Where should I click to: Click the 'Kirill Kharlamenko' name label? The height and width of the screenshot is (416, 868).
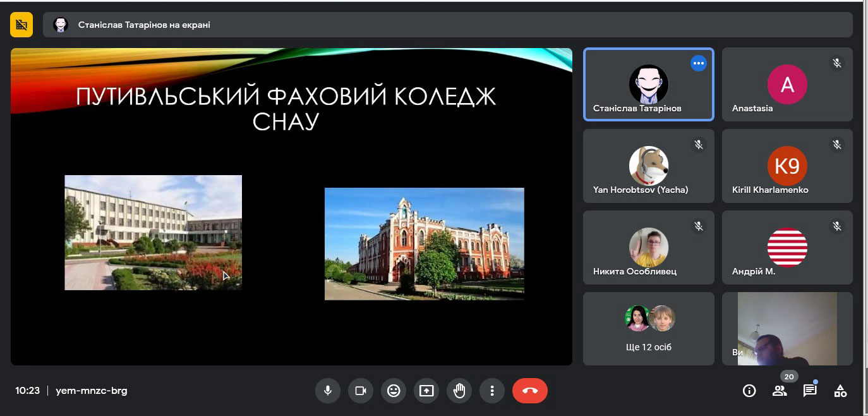[x=770, y=190]
